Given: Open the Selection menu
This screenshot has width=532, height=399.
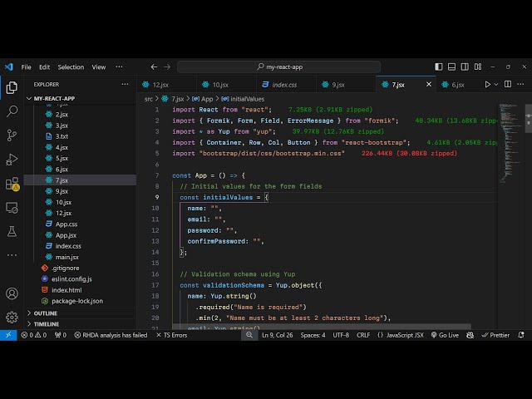Looking at the screenshot, I should coord(71,67).
